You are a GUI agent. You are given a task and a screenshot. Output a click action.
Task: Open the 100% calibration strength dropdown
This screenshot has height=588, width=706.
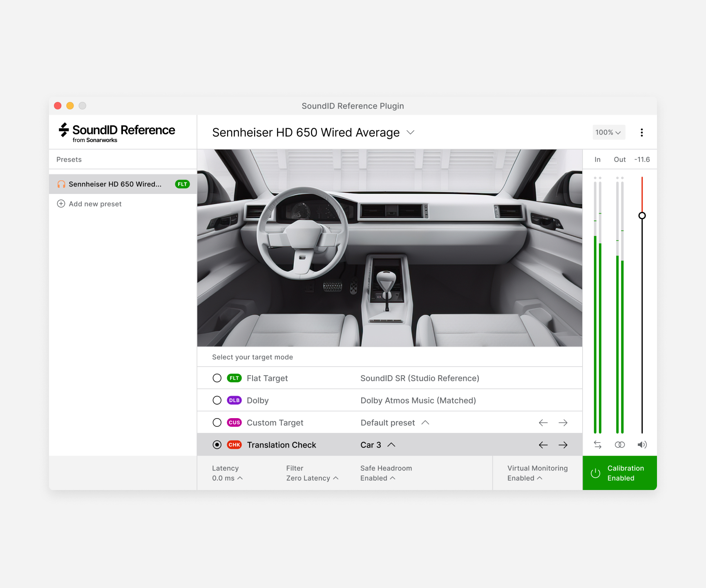click(608, 132)
